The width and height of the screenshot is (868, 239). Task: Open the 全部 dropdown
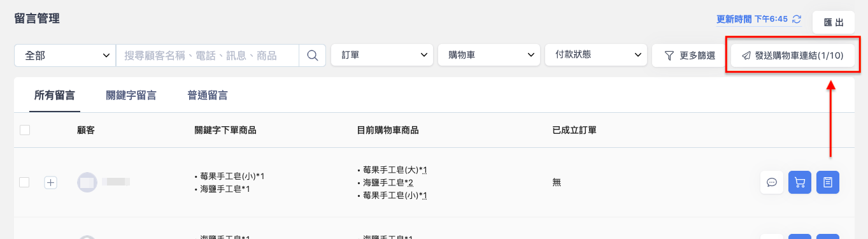click(x=65, y=55)
